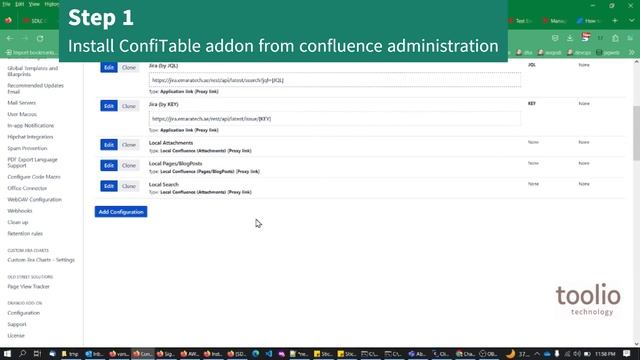Open Mail Servers in the sidebar
640x360 pixels.
click(22, 103)
